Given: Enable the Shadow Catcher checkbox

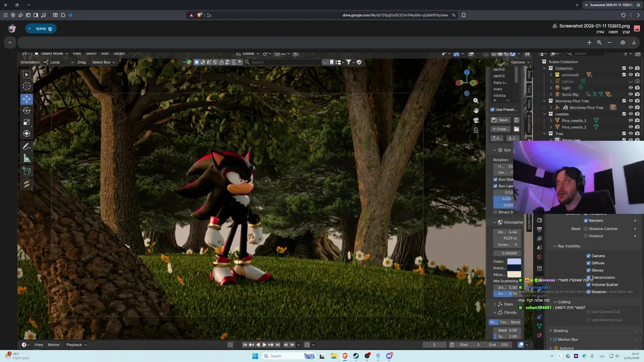Looking at the screenshot, I should 586,229.
